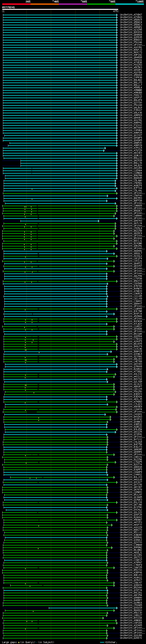Click hit UniRef100_A8MQP1

click(131, 27)
